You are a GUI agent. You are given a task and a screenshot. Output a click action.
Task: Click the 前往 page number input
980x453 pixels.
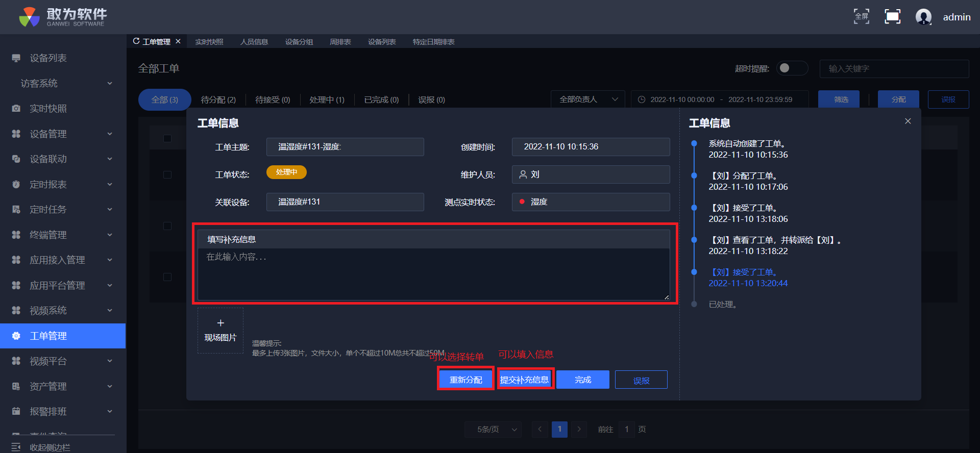pos(627,430)
